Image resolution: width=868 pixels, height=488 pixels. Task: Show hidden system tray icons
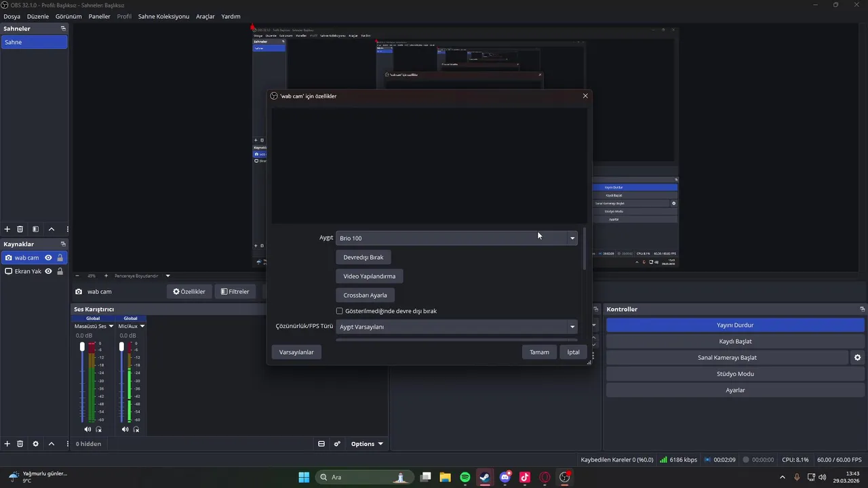point(783,477)
